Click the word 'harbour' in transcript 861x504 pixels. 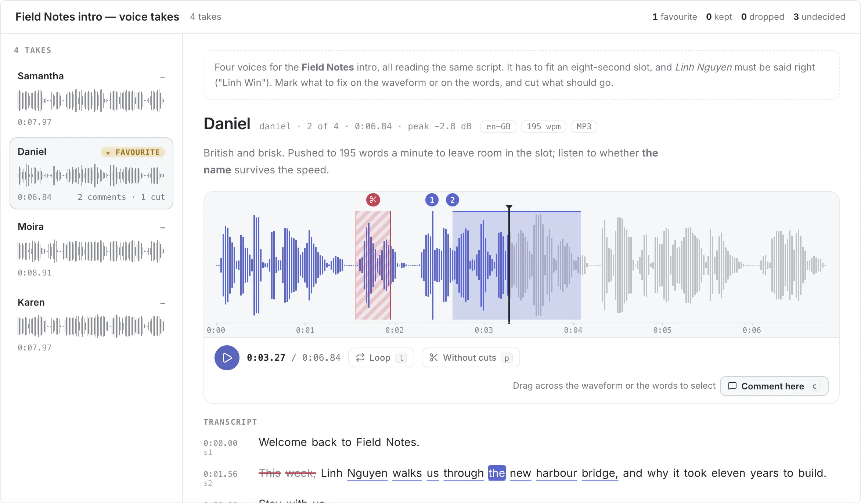tap(556, 473)
